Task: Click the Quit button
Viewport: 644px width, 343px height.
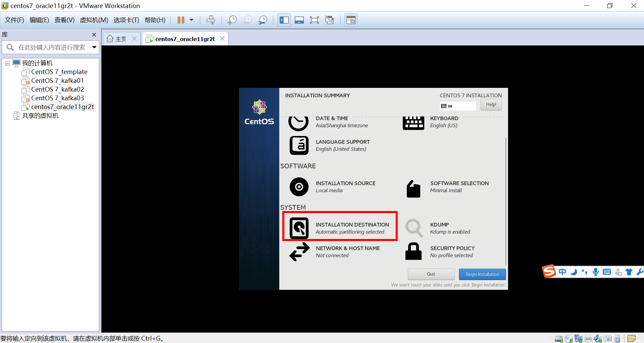Action: [x=431, y=274]
